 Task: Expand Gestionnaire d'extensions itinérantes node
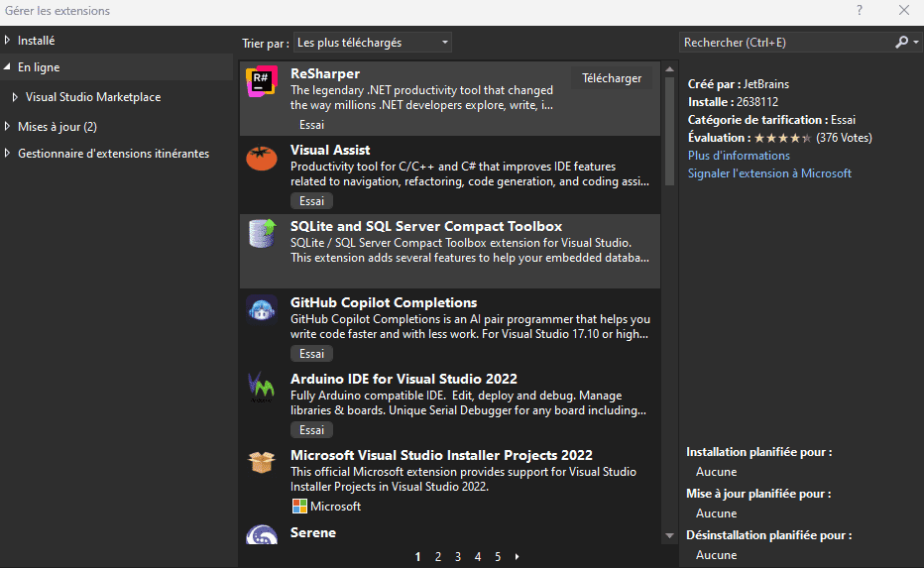click(7, 154)
